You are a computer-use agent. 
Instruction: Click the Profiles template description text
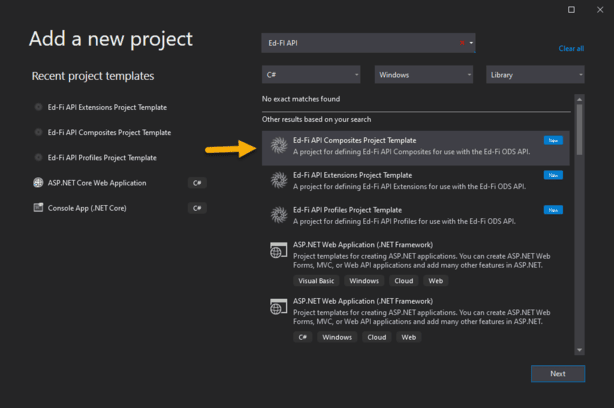404,221
